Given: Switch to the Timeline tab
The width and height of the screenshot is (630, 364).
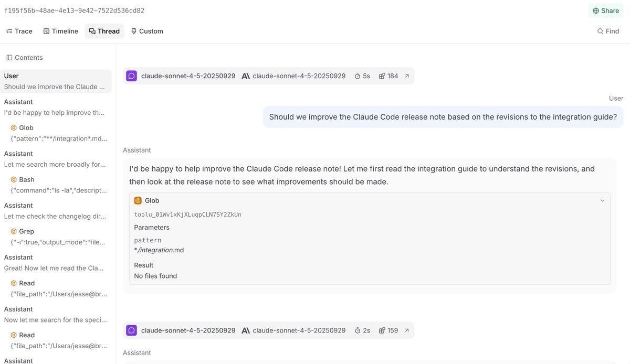Looking at the screenshot, I should click(x=60, y=31).
